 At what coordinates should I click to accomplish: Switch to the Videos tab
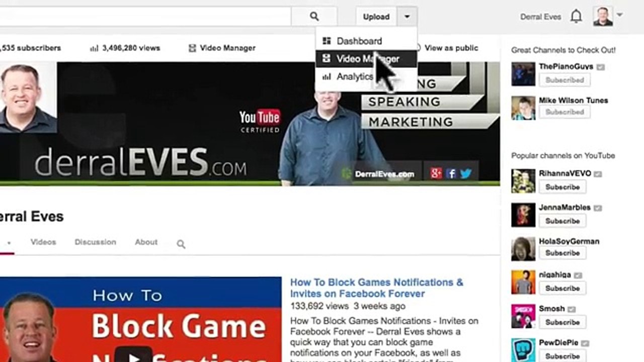pos(43,242)
